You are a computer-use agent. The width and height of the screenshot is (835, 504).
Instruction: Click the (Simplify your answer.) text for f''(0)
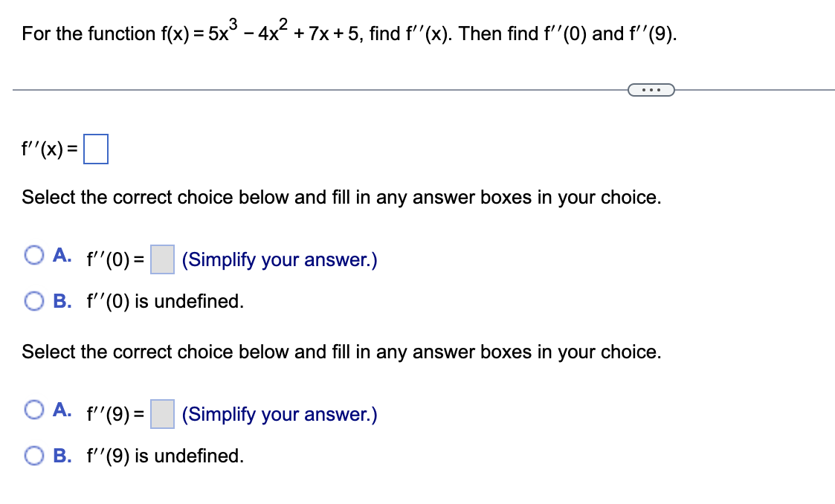click(x=279, y=259)
